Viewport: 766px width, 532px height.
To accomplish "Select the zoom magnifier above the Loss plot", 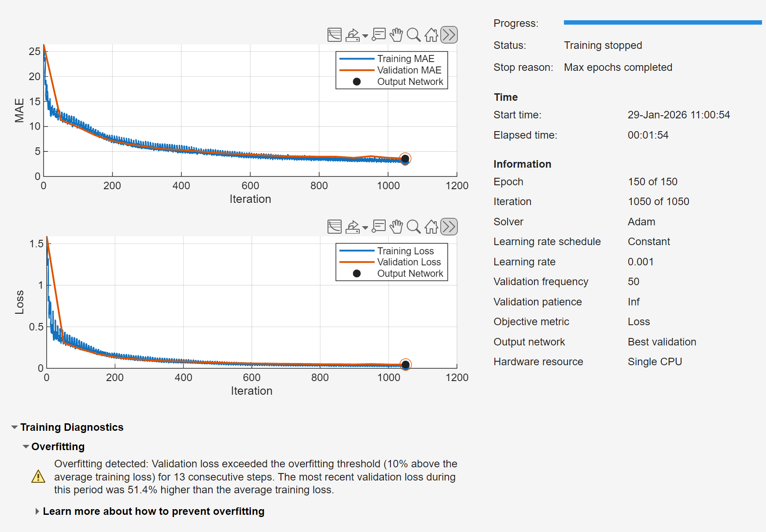I will (413, 227).
